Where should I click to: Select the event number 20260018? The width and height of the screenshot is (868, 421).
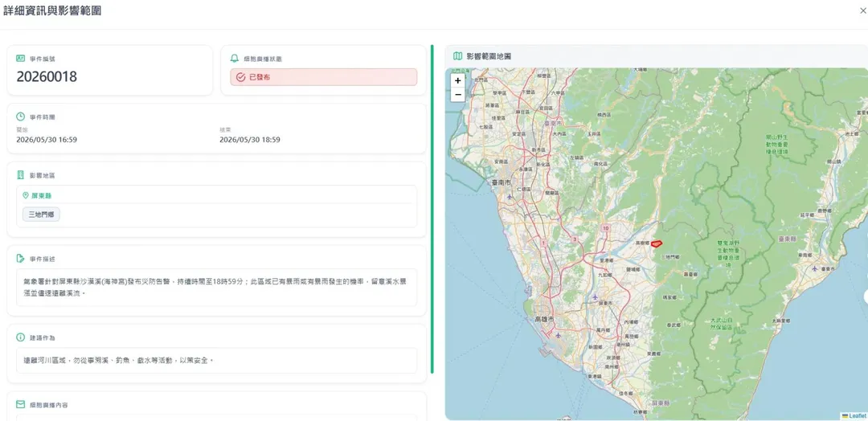click(x=47, y=77)
